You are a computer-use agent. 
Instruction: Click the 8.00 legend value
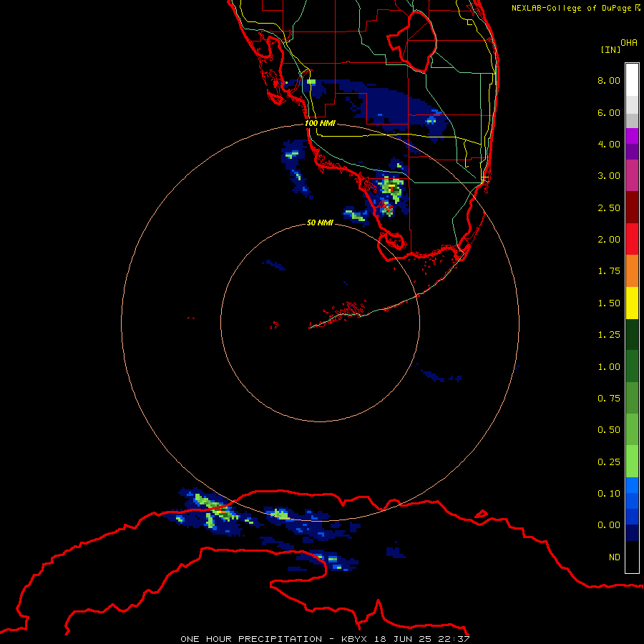pos(609,80)
